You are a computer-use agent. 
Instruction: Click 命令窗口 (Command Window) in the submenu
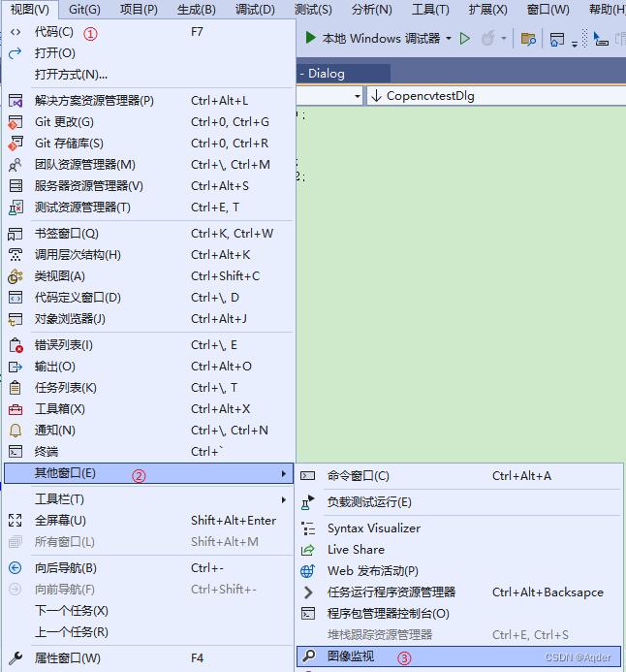358,476
